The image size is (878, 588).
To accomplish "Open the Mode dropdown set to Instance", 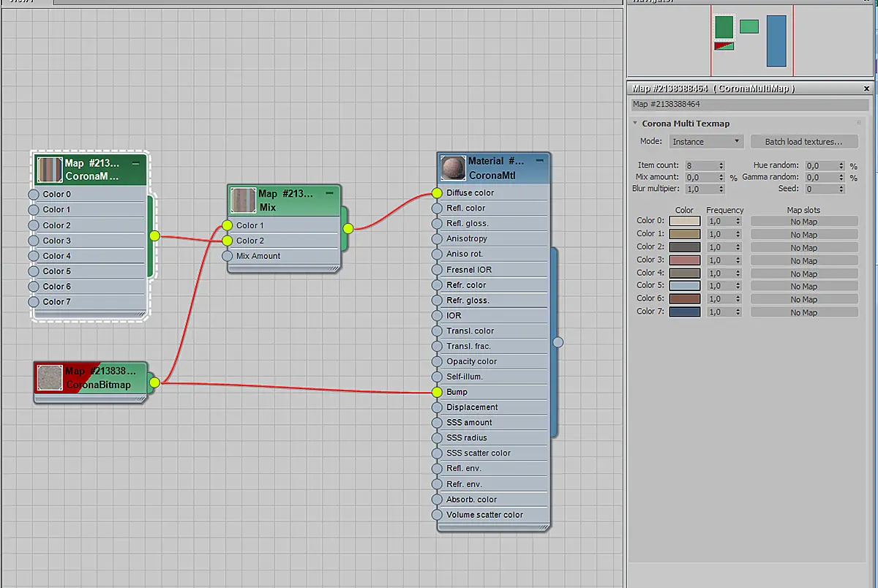I will (706, 142).
